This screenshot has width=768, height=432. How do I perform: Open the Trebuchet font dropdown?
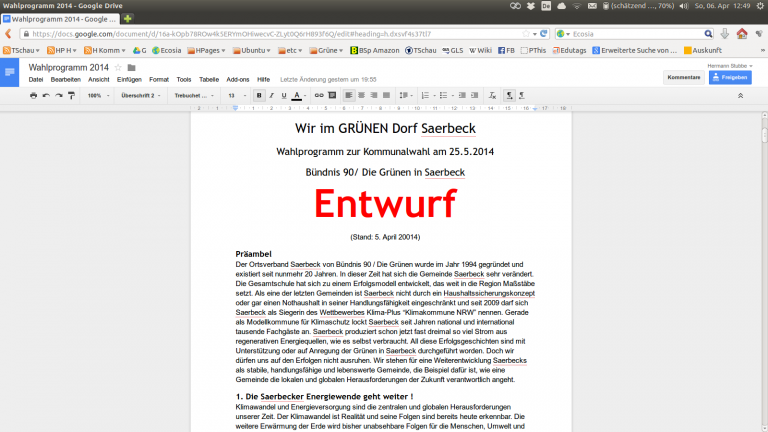click(x=194, y=96)
